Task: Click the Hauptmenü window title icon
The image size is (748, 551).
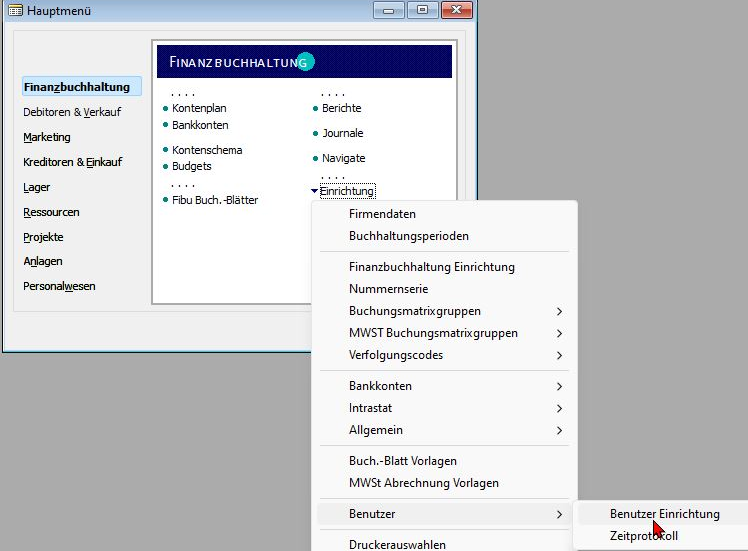Action: point(15,10)
